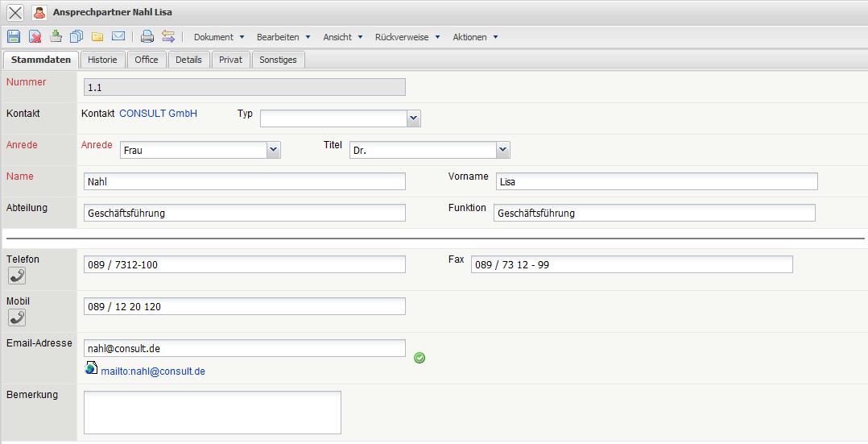The height and width of the screenshot is (444, 868).
Task: Close the Ansprechpartner window with X button
Action: [x=15, y=13]
